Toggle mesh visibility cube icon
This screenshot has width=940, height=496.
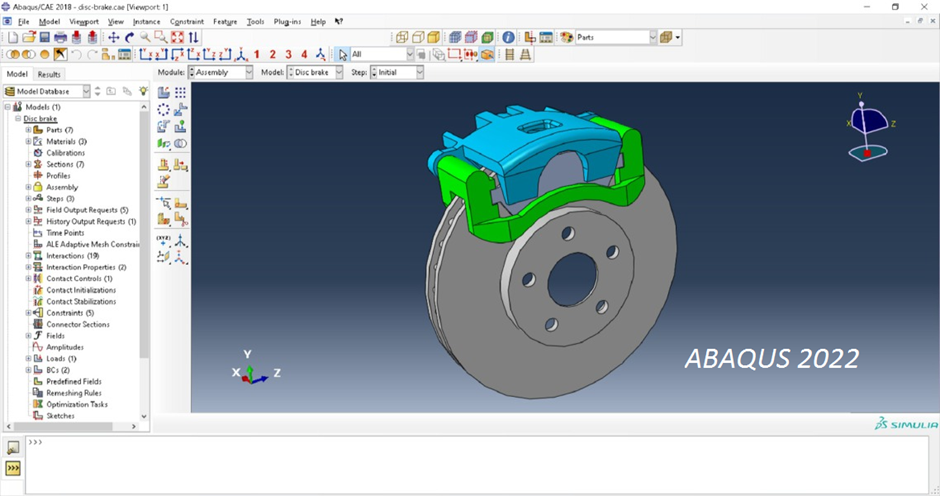tap(456, 37)
